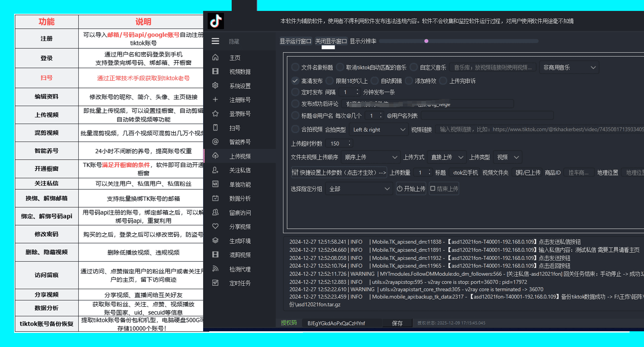Viewport: 644px width, 347px height.
Task: Click the hamburger menu icon
Action: 215,41
